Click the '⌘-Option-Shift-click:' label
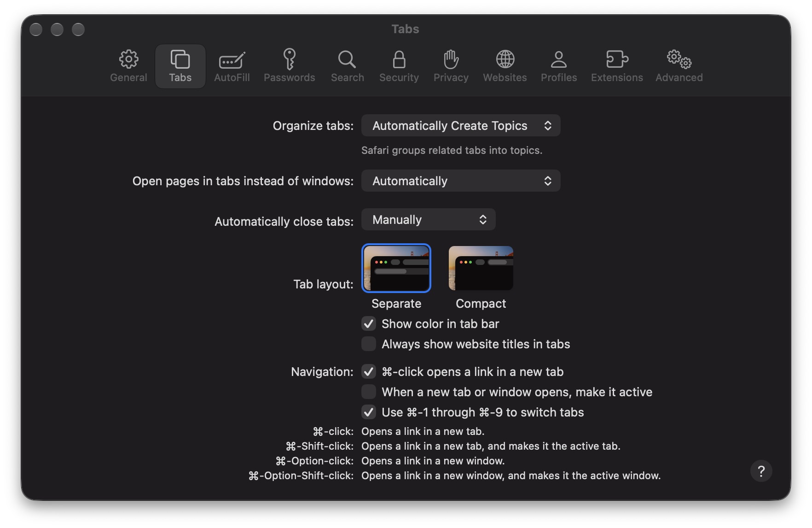 point(301,475)
